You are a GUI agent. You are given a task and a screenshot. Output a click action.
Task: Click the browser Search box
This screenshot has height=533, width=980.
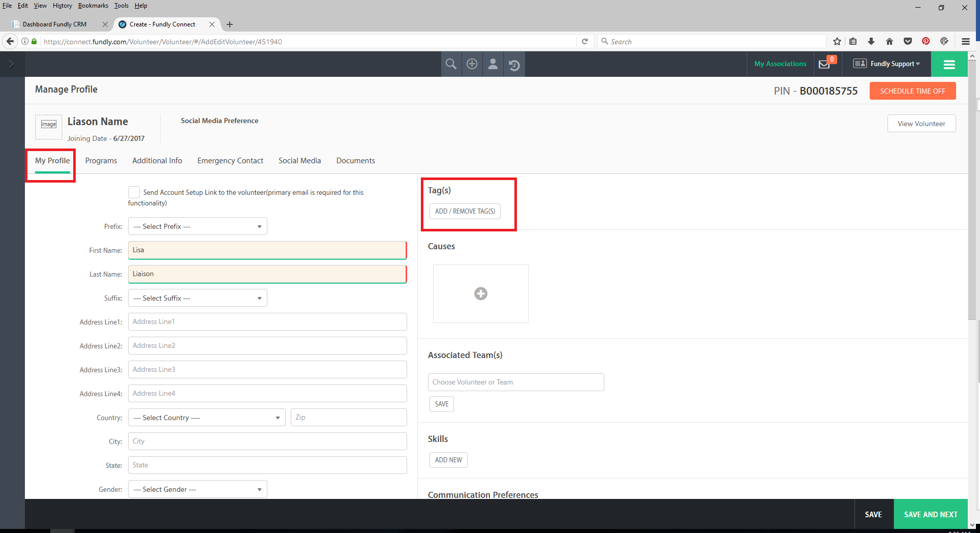click(712, 42)
